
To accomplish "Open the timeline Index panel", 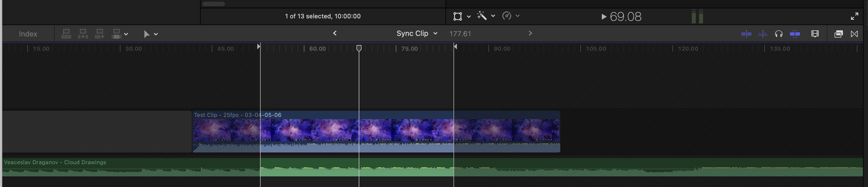I will coord(28,34).
